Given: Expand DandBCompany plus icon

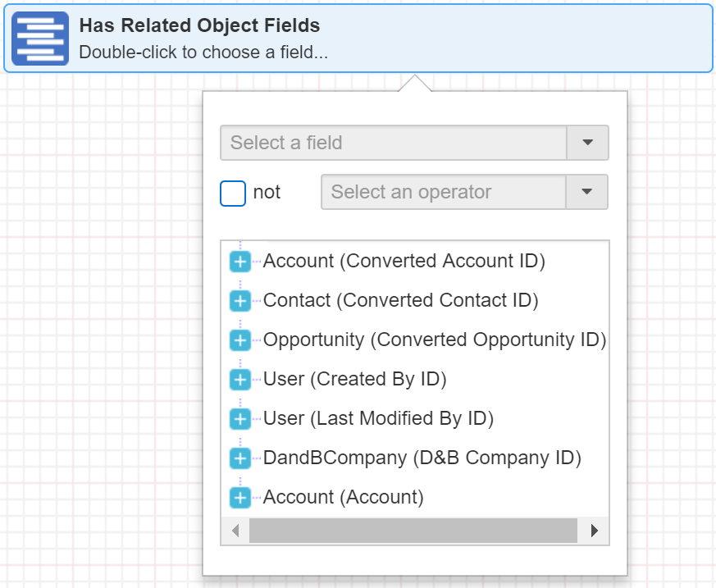Looking at the screenshot, I should (239, 458).
